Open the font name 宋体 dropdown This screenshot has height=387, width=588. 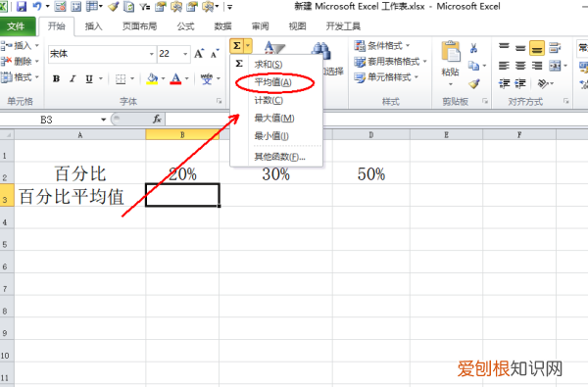coord(152,54)
